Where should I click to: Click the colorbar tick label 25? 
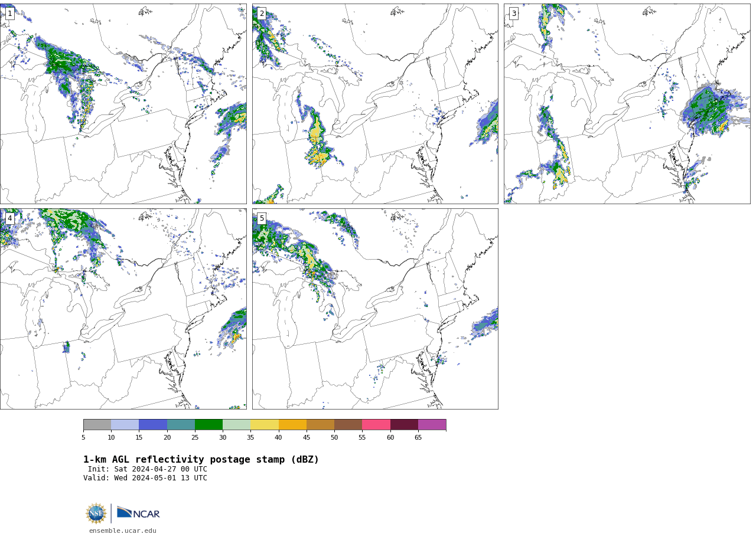(195, 437)
